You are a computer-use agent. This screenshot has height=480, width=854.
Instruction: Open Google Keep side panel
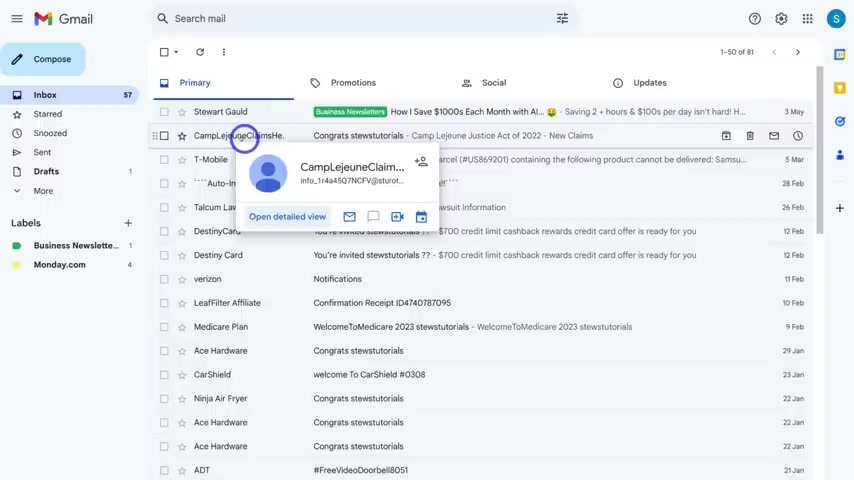[839, 88]
